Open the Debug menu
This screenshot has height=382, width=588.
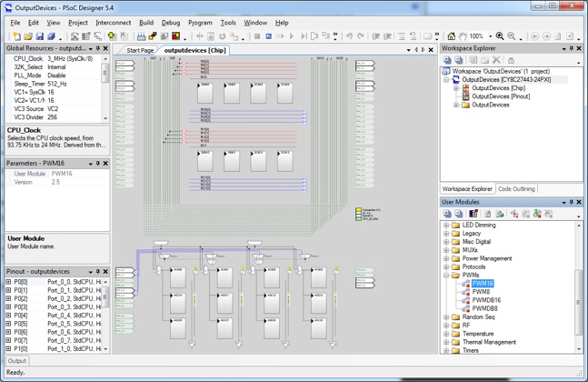(171, 23)
